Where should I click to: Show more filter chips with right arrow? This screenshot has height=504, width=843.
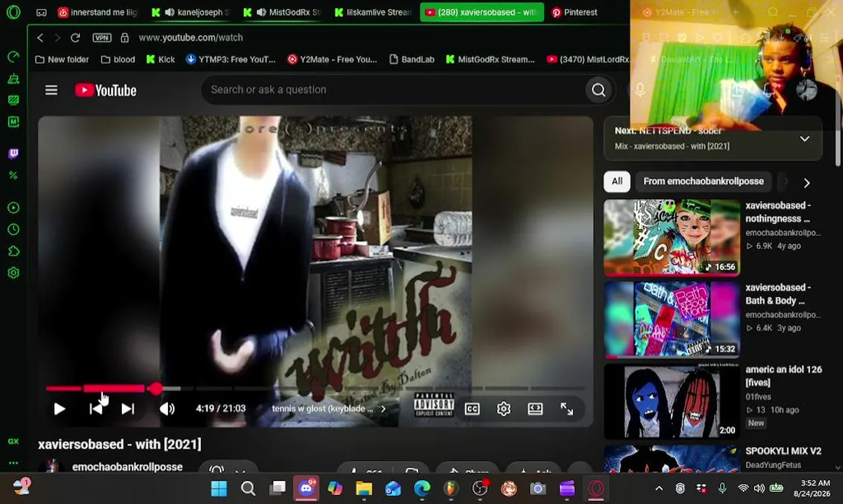(807, 182)
